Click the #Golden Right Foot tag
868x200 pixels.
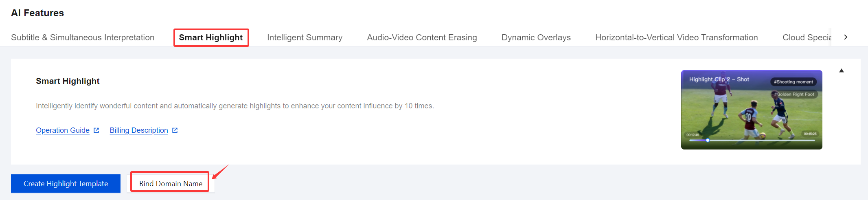click(x=794, y=94)
